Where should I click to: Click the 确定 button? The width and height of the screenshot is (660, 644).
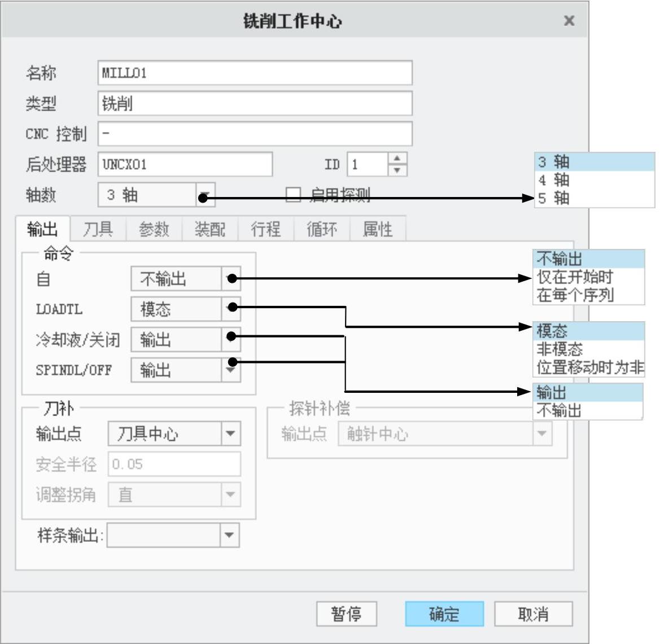click(444, 614)
